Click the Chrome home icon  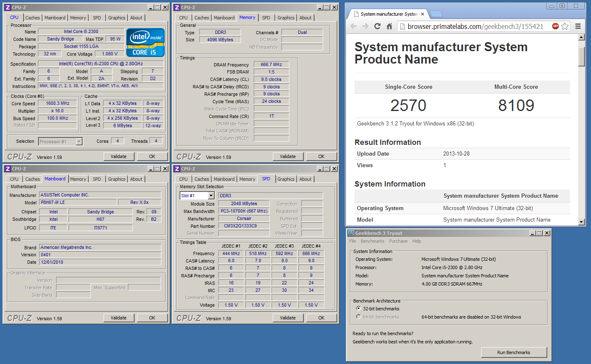389,26
